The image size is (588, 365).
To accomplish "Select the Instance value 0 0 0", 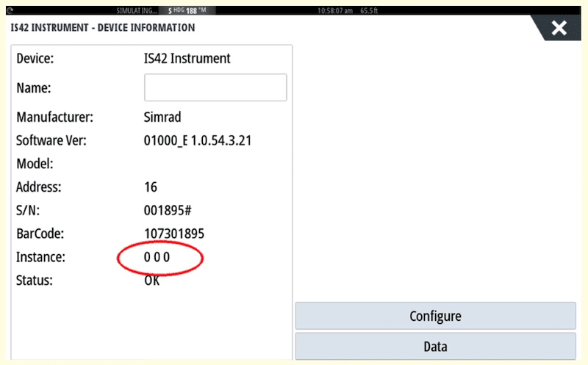I will click(x=157, y=258).
